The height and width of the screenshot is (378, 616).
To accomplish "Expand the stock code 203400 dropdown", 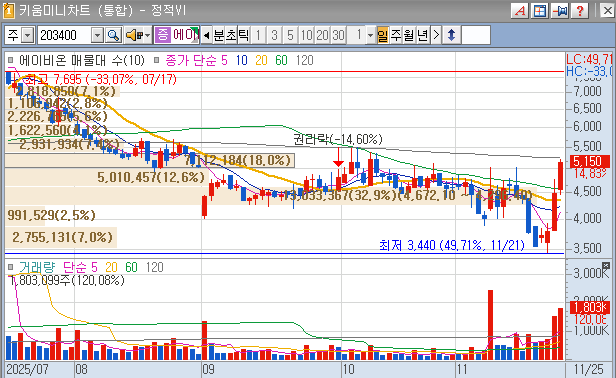I will [97, 35].
